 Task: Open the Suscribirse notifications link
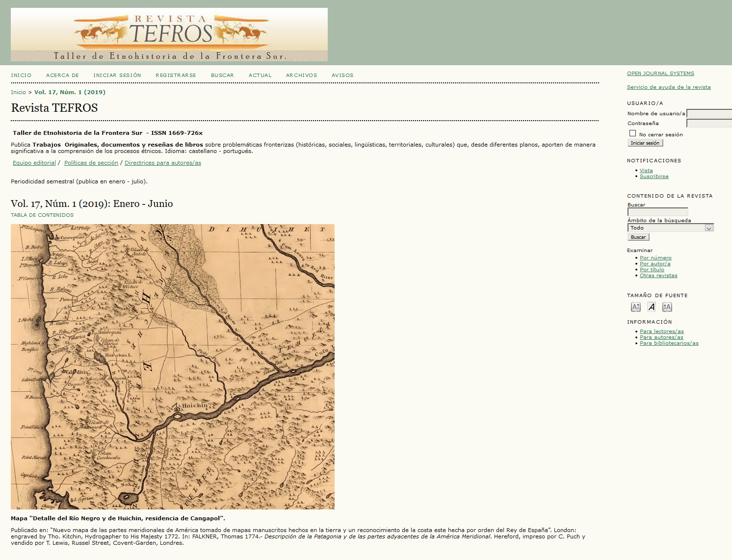[654, 177]
